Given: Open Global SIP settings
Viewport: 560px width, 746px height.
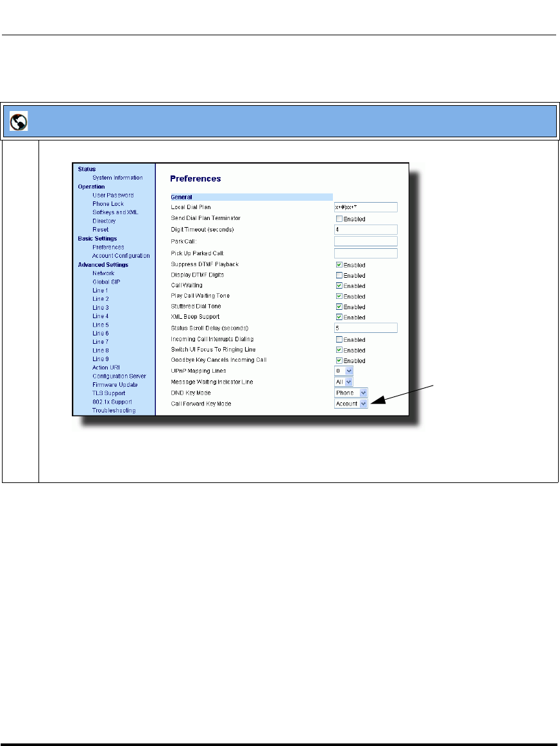Looking at the screenshot, I should [106, 282].
